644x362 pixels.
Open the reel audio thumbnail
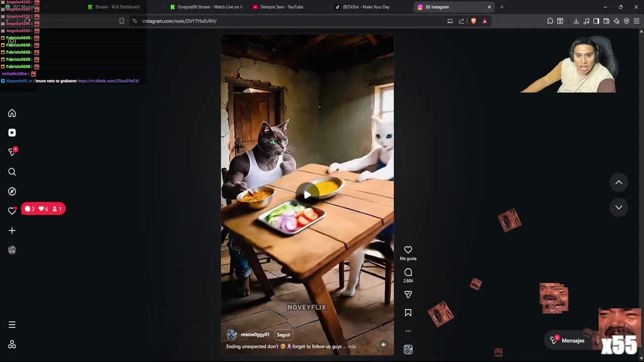[x=408, y=349]
